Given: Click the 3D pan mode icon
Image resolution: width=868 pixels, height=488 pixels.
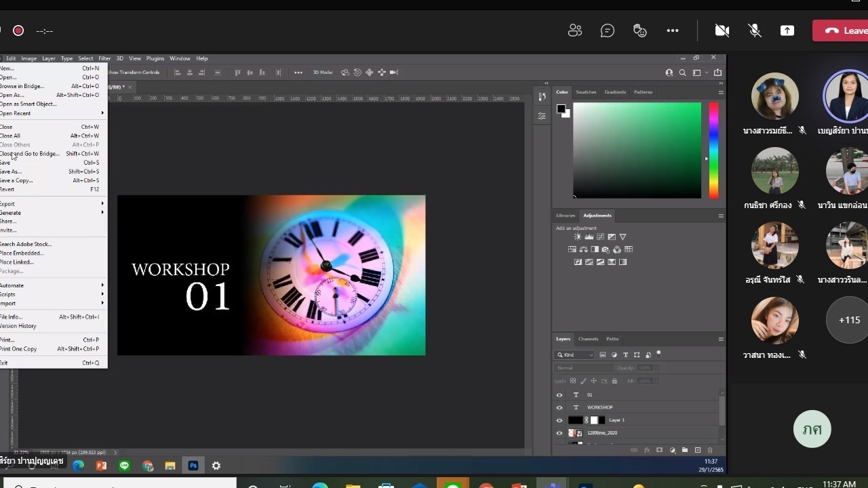Looking at the screenshot, I should point(369,73).
